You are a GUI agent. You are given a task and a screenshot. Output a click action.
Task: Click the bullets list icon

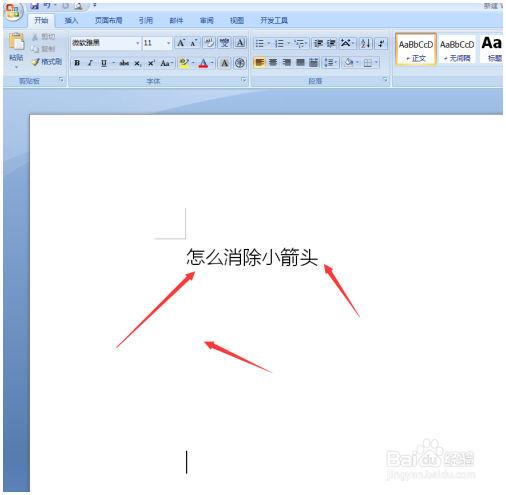click(x=260, y=43)
